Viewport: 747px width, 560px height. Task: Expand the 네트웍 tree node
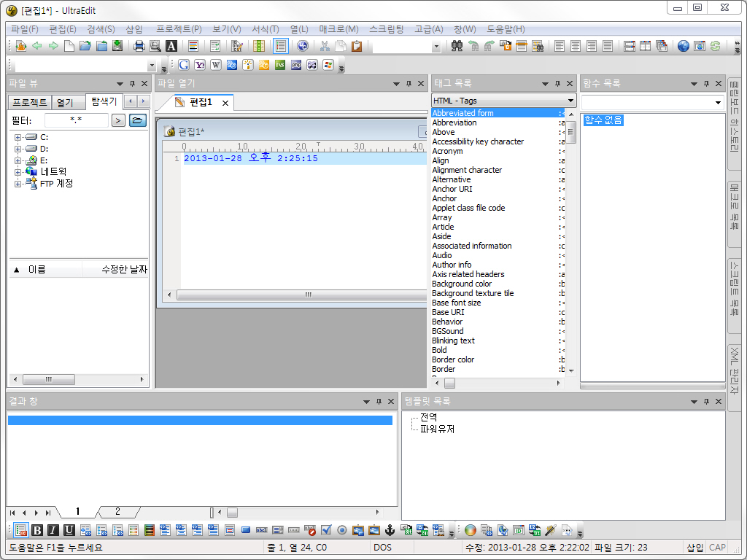click(18, 172)
